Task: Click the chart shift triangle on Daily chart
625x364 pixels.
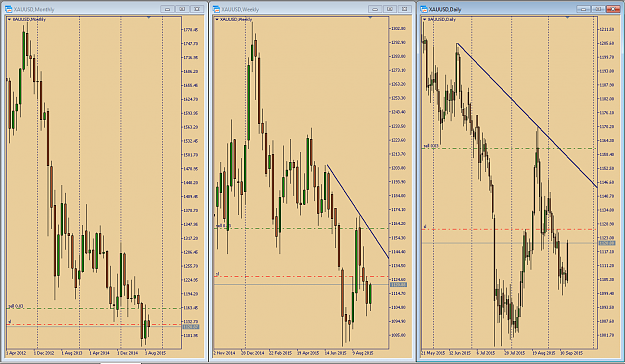Action: (x=568, y=17)
